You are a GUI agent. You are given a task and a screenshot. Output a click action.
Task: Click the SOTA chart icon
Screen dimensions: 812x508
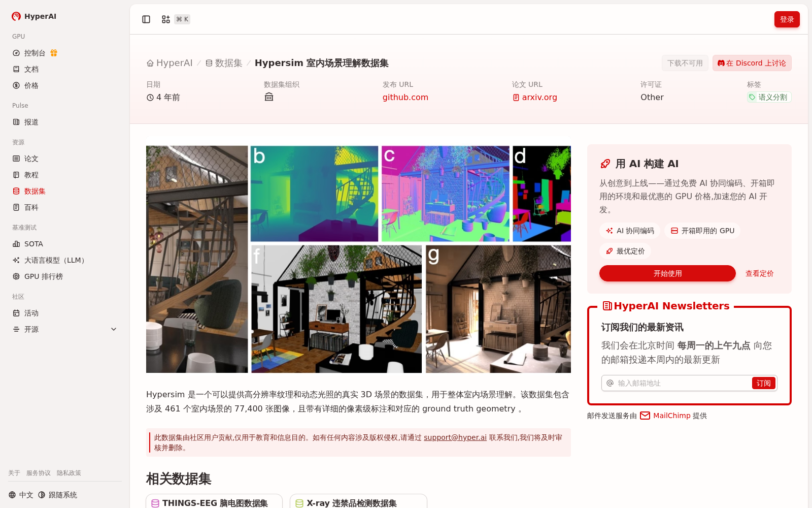(16, 244)
